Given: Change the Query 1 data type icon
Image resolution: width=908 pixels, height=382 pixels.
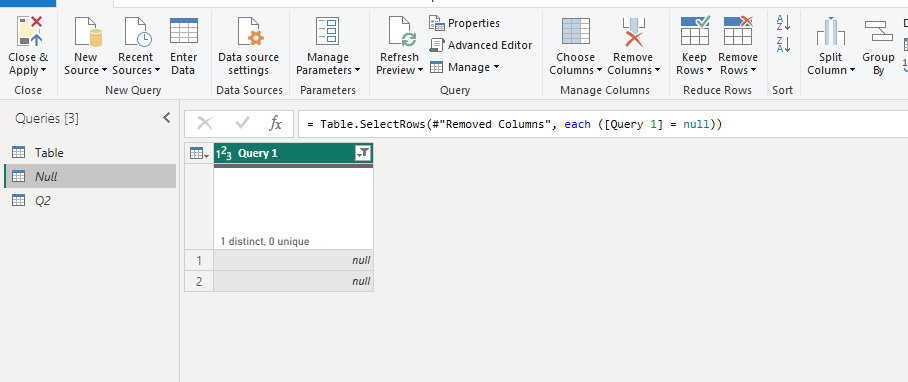Looking at the screenshot, I should pos(224,153).
